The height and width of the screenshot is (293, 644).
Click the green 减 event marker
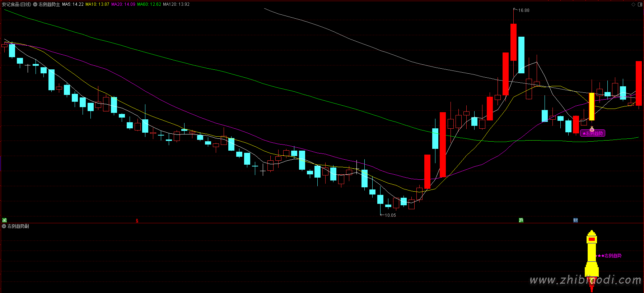tap(4, 220)
